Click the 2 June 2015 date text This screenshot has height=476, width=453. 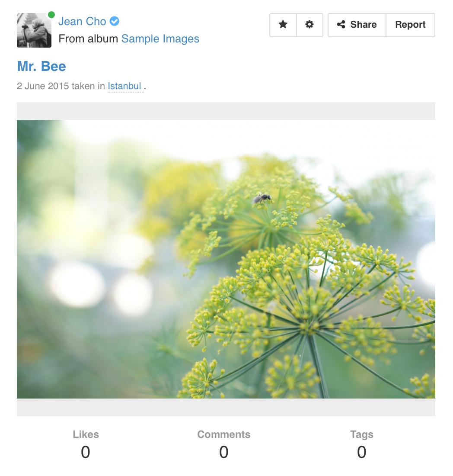point(43,86)
